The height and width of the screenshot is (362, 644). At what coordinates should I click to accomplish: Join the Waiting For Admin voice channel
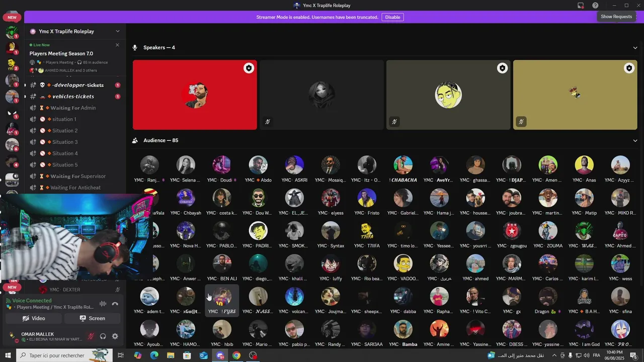pyautogui.click(x=74, y=108)
